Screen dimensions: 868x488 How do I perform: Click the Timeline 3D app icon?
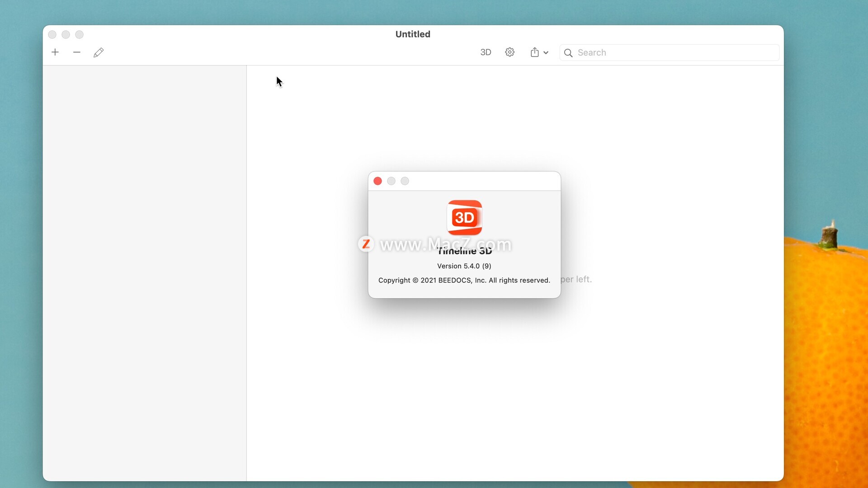(464, 218)
